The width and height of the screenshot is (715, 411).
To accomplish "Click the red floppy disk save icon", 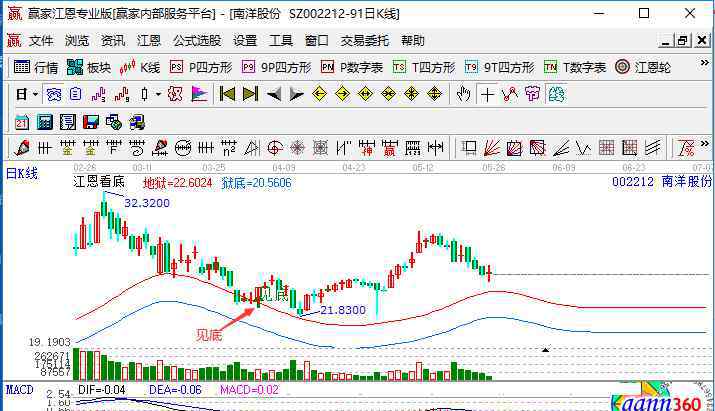I will pos(91,122).
